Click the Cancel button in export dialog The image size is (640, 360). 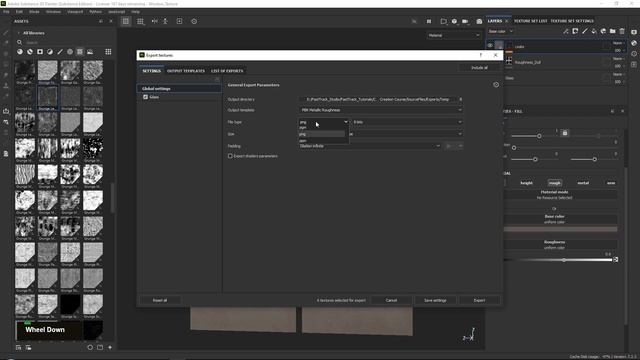391,300
